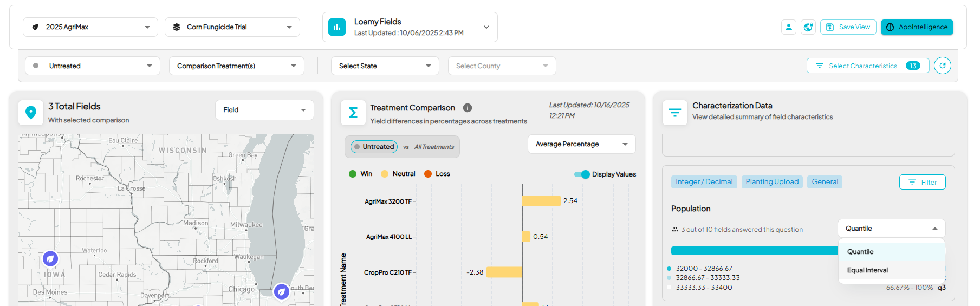Click the Untreated chip in comparison header
The image size is (980, 306).
coord(374,147)
